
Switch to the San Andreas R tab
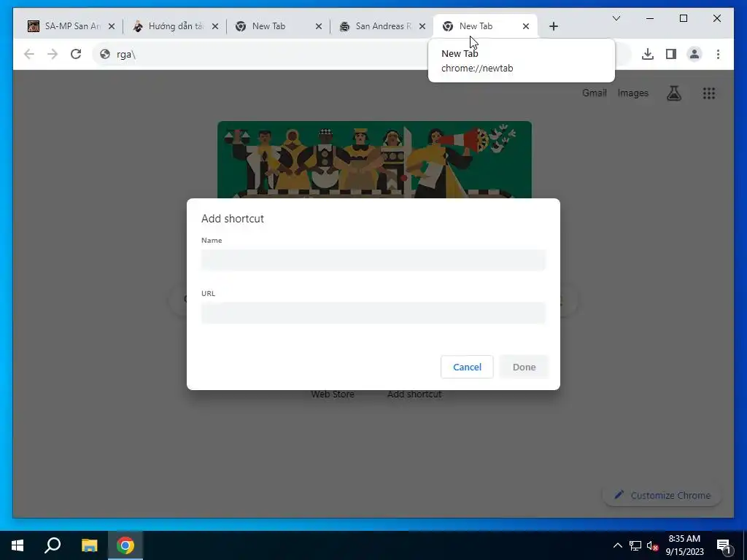pos(382,26)
